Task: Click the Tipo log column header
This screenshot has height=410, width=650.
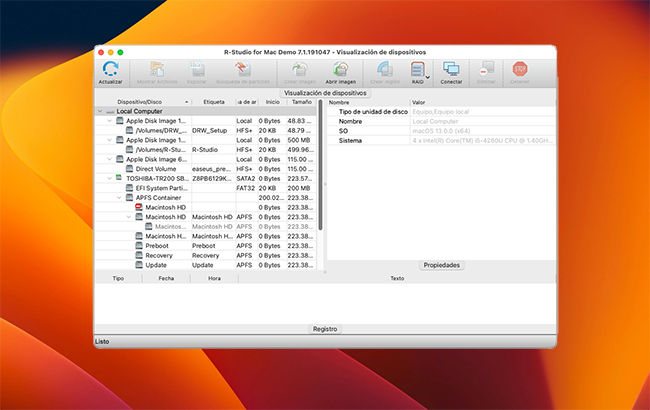Action: click(x=118, y=278)
